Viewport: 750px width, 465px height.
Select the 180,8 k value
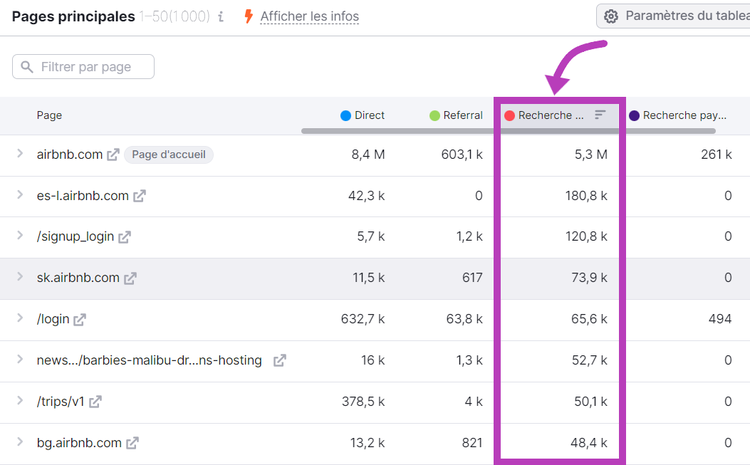click(586, 196)
